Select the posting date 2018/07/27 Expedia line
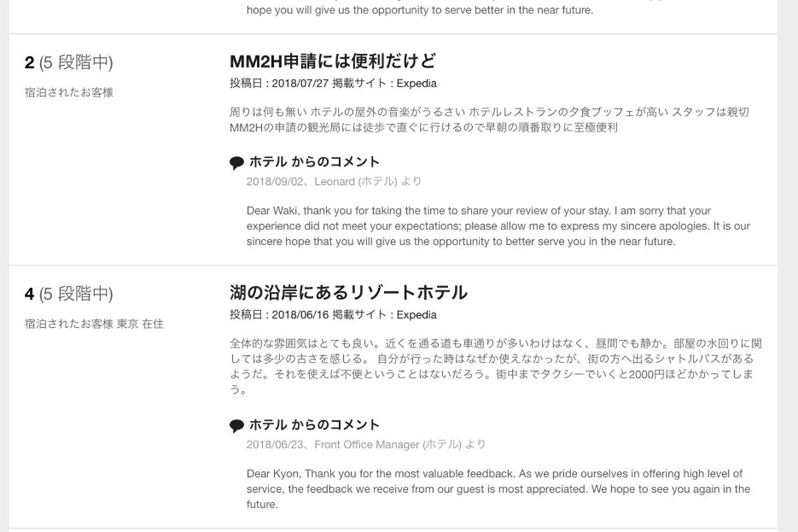 pos(333,84)
